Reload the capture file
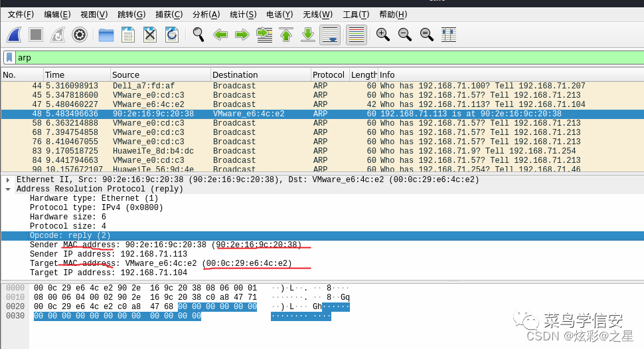The image size is (644, 349). click(x=172, y=35)
